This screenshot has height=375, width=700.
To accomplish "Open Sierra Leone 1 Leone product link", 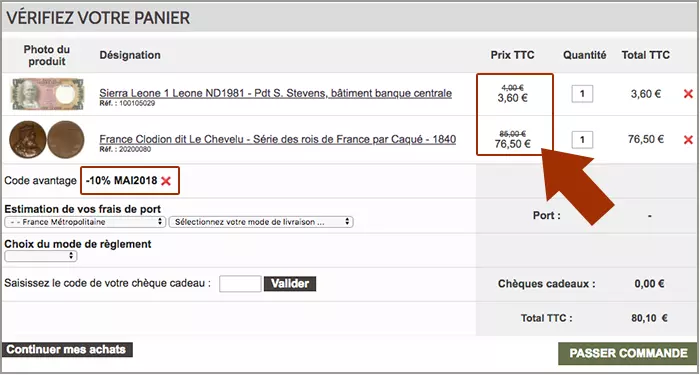I will (x=275, y=93).
